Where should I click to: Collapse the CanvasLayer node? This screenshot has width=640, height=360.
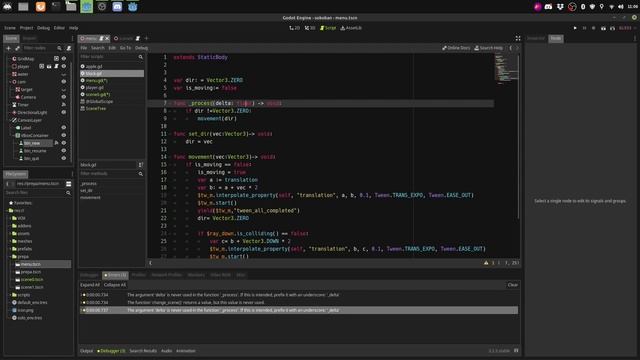10,120
